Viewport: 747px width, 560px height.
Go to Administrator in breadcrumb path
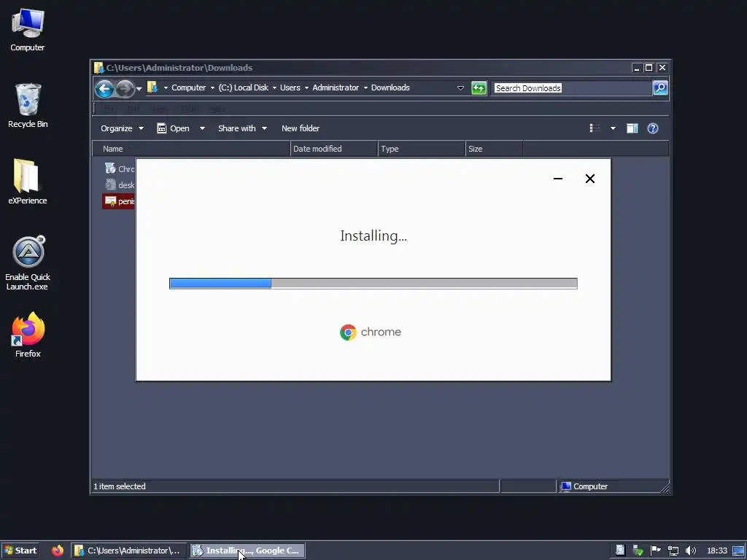[336, 87]
